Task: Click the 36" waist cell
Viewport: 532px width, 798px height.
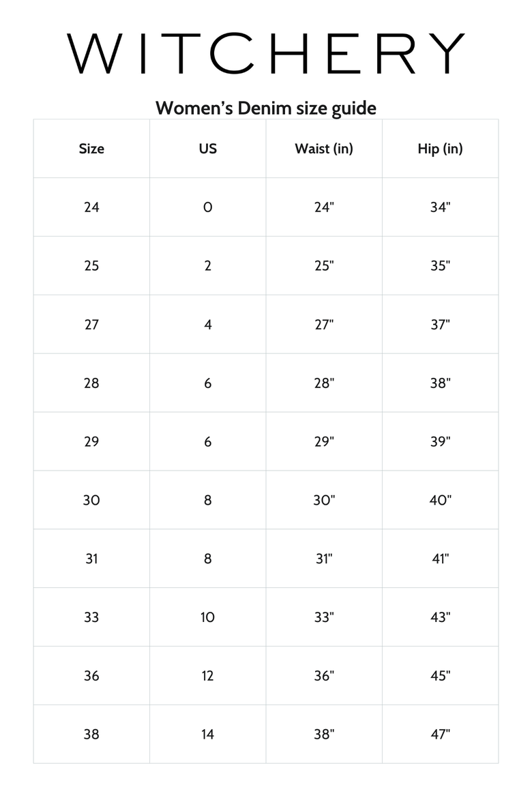Action: click(324, 675)
